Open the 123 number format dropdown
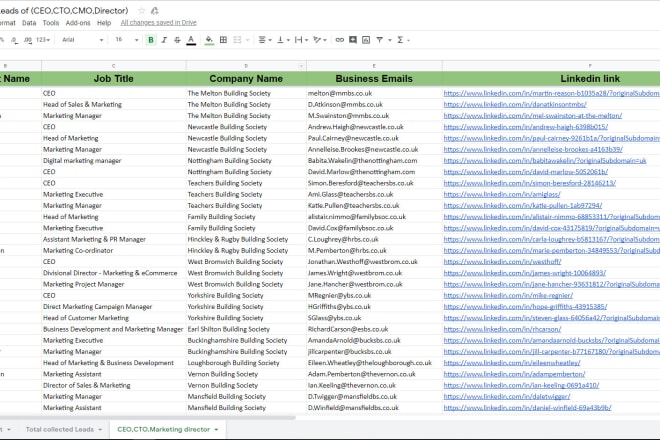The image size is (660, 440). pyautogui.click(x=43, y=40)
